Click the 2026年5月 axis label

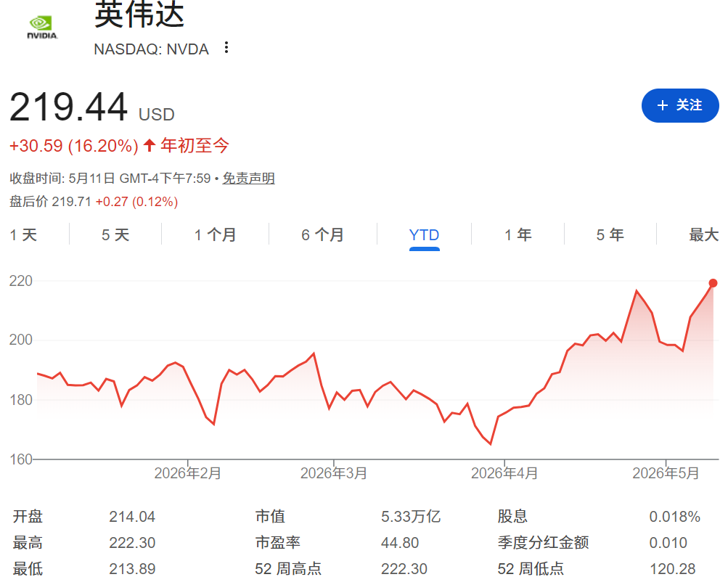[x=666, y=473]
